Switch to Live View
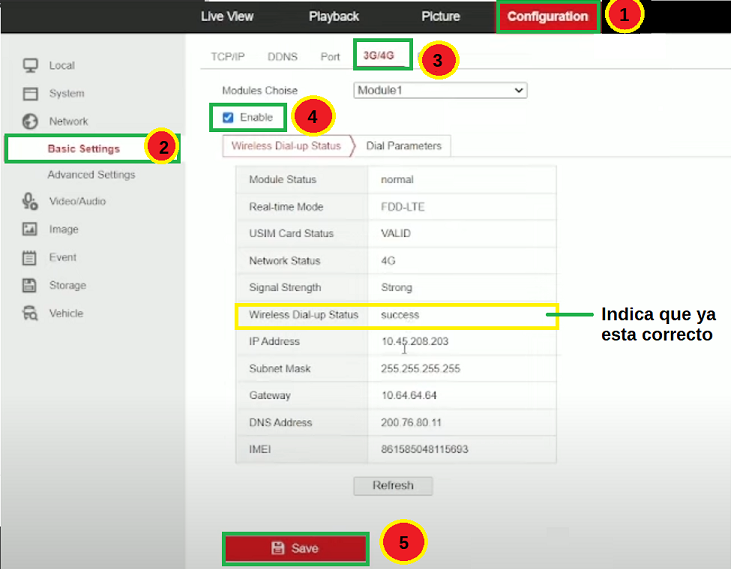The width and height of the screenshot is (731, 569). tap(227, 16)
